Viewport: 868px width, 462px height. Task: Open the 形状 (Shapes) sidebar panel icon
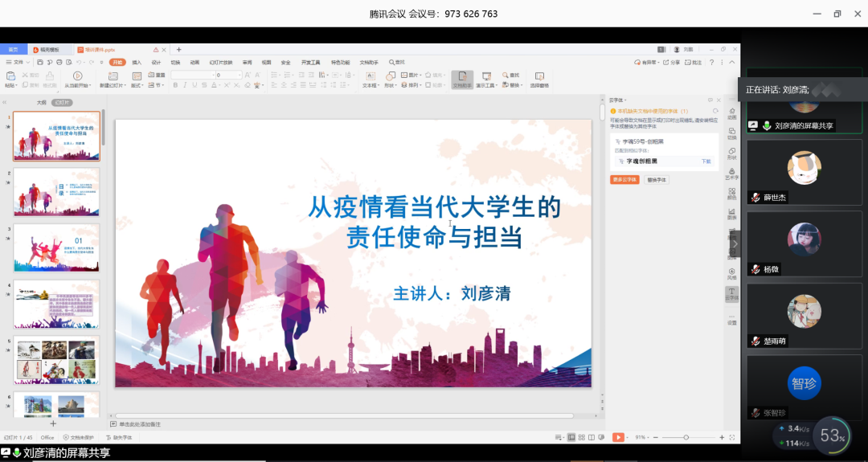point(731,153)
